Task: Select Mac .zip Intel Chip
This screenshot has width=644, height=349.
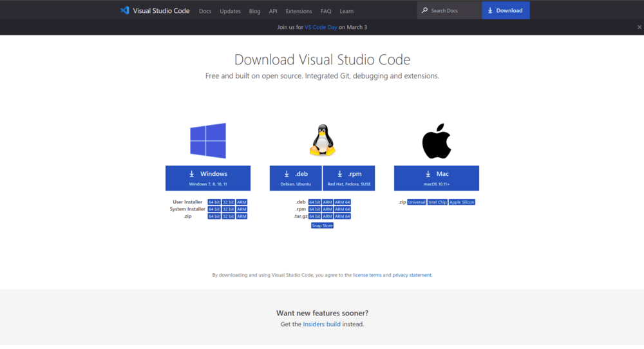Action: click(x=437, y=202)
